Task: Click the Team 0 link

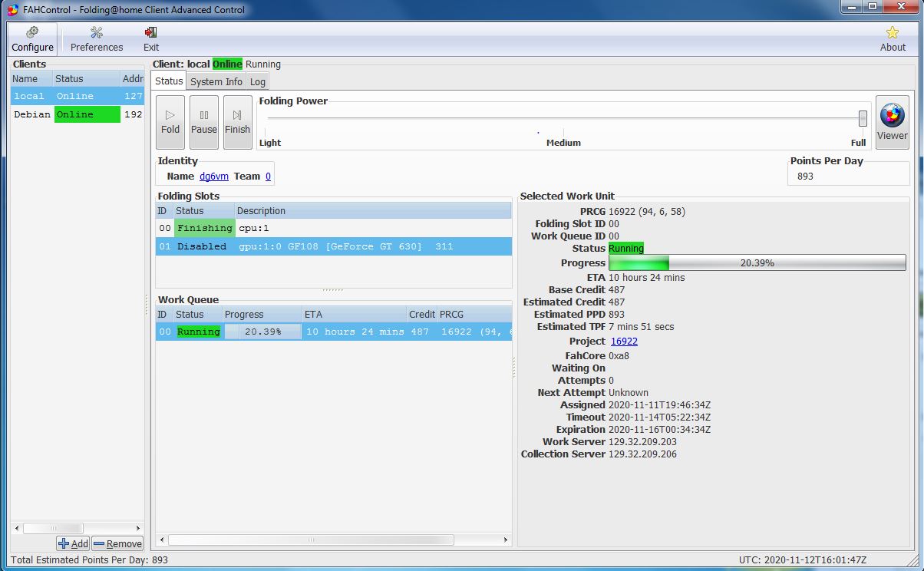Action: click(x=268, y=177)
